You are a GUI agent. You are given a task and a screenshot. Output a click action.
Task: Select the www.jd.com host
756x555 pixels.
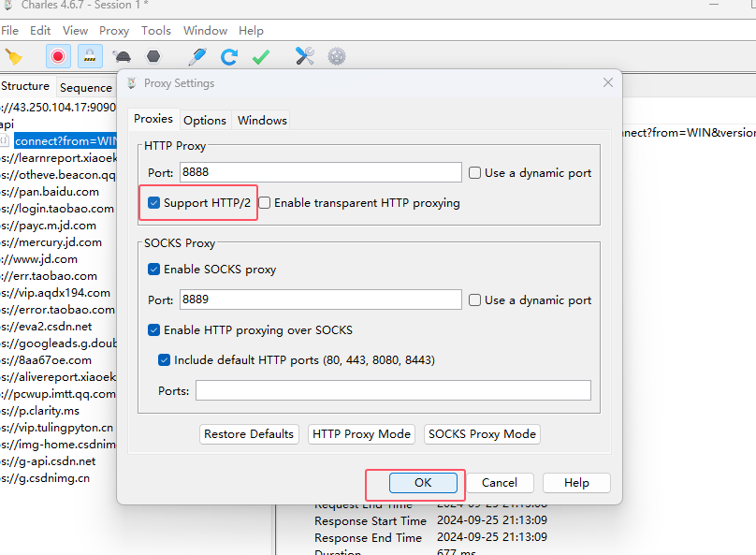(x=39, y=259)
